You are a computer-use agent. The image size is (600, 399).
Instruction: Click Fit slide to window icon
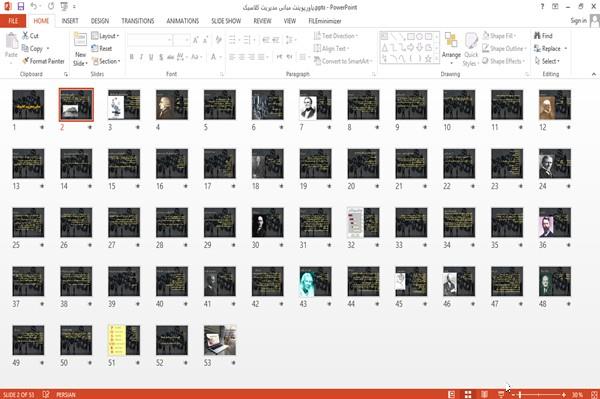click(594, 394)
